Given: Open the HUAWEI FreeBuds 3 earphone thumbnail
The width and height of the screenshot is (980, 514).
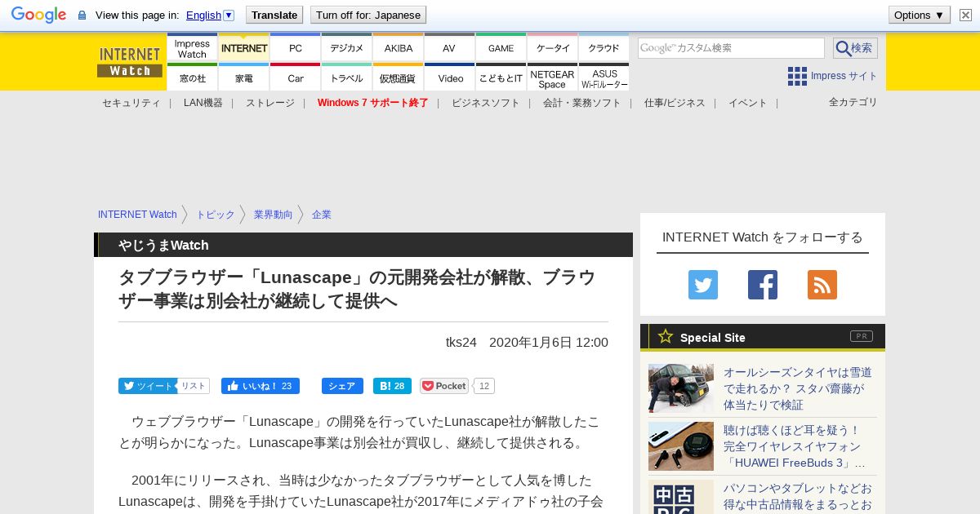Looking at the screenshot, I should (x=681, y=446).
